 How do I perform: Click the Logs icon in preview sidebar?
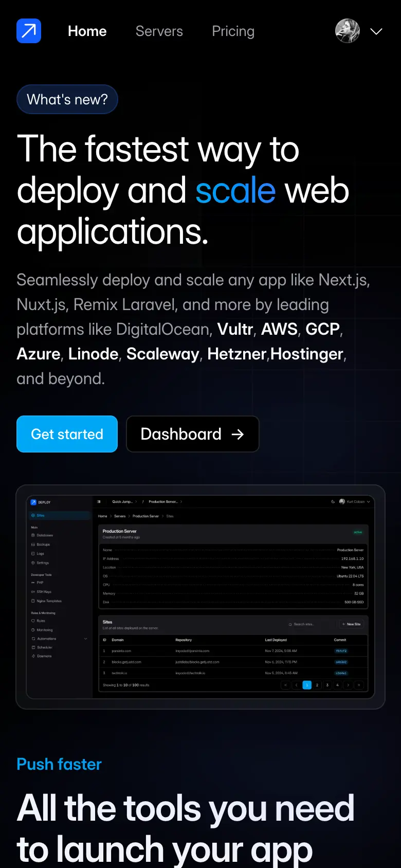pyautogui.click(x=33, y=554)
